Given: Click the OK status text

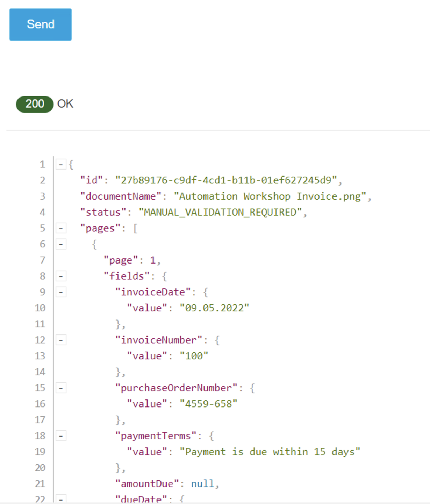Looking at the screenshot, I should [x=65, y=104].
